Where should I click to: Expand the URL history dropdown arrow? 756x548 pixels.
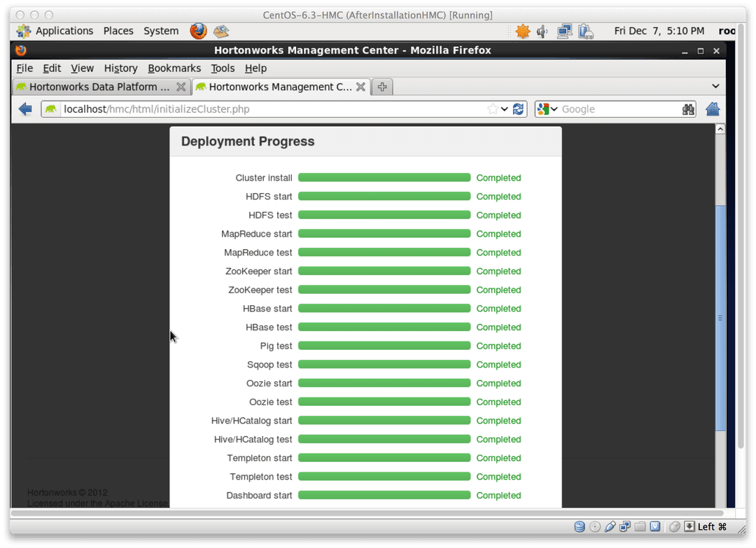point(505,109)
